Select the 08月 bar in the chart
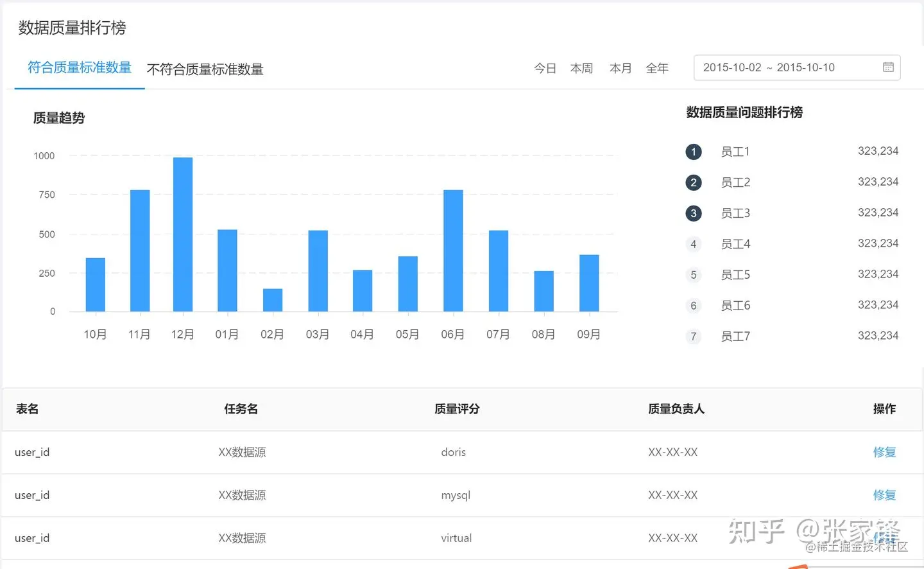 [x=543, y=291]
